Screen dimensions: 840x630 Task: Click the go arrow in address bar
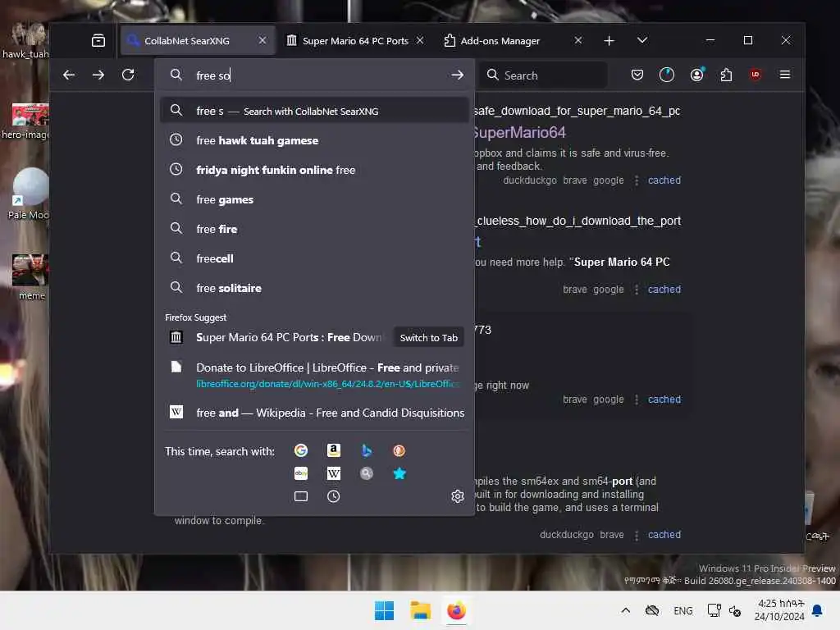(x=457, y=75)
